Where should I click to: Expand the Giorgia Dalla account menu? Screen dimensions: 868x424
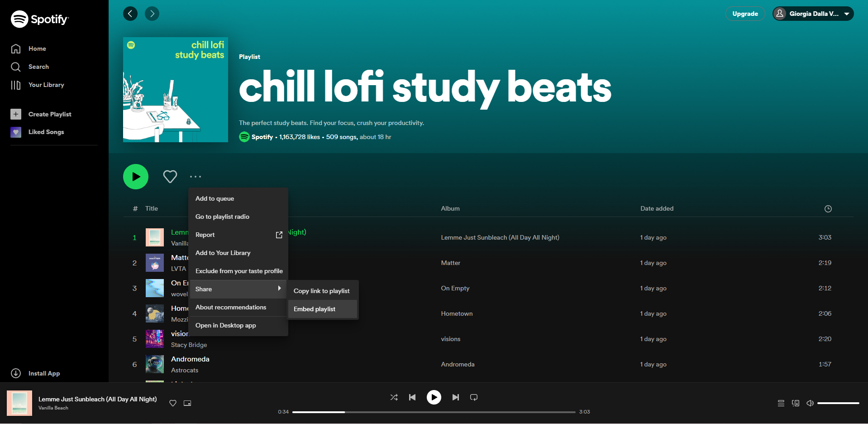[x=812, y=14]
